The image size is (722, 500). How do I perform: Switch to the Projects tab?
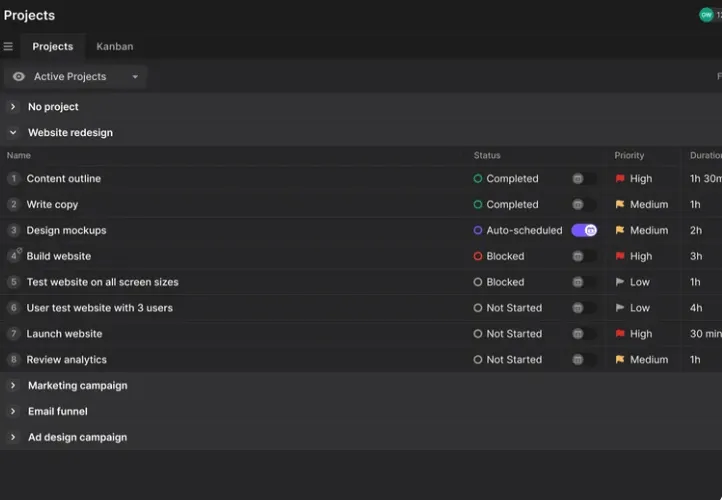pos(52,47)
